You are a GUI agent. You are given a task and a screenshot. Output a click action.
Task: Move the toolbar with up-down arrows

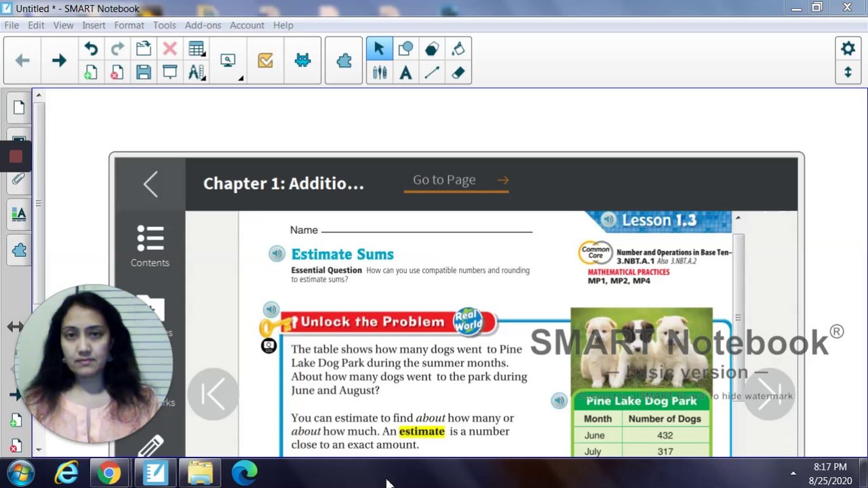[848, 73]
